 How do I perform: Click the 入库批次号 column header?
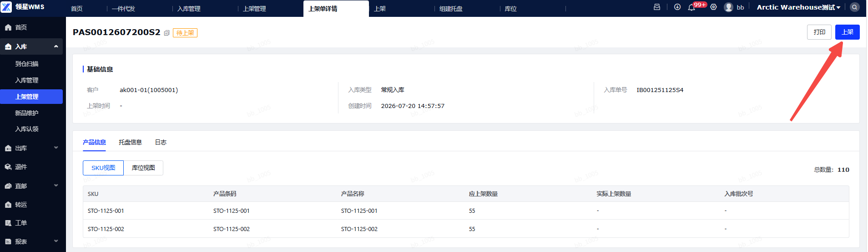(739, 194)
